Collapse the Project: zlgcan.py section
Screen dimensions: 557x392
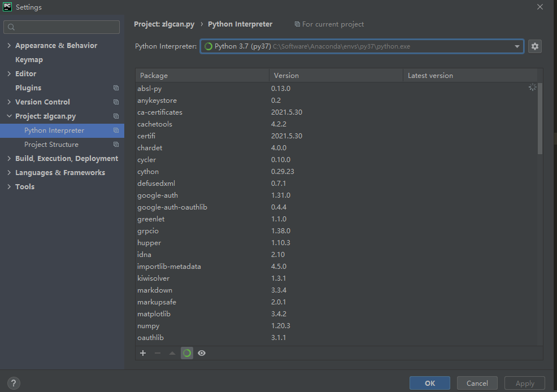(9, 116)
